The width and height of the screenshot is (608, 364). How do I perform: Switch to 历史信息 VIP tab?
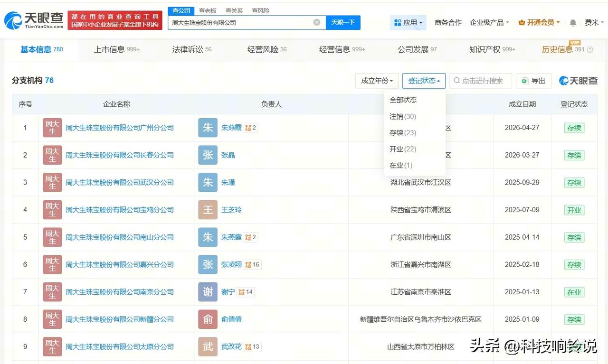[x=563, y=49]
